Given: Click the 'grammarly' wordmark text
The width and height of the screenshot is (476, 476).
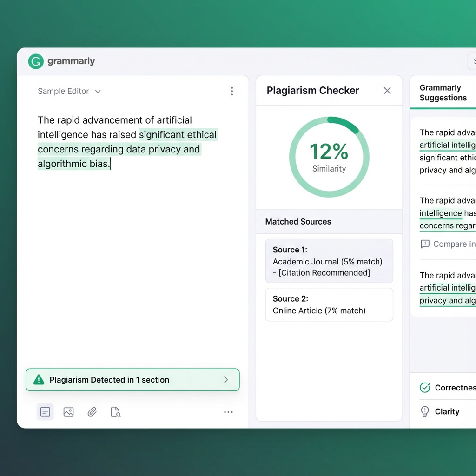Looking at the screenshot, I should (x=71, y=61).
